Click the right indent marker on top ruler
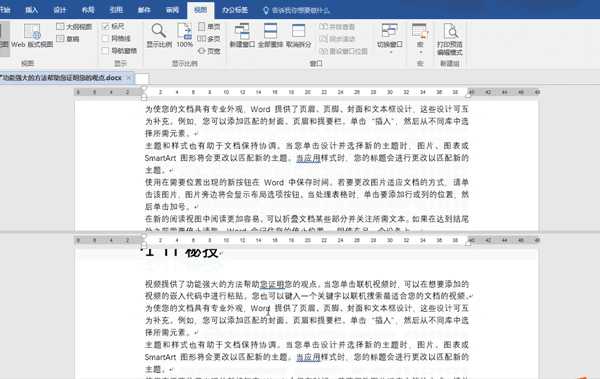The height and width of the screenshot is (379, 600). pos(468,95)
